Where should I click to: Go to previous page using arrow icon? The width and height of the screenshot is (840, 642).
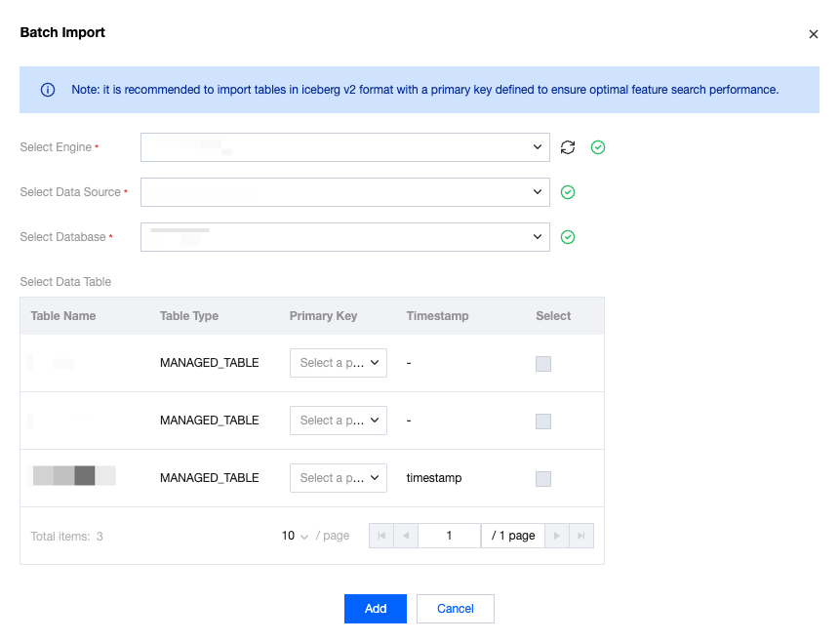pyautogui.click(x=406, y=536)
